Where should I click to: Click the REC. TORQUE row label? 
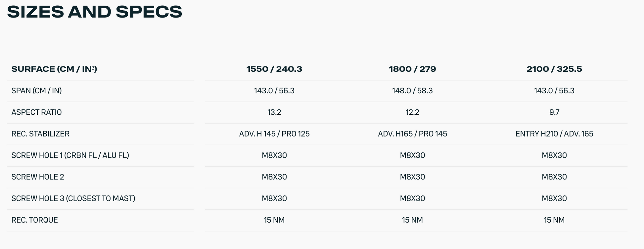pyautogui.click(x=34, y=220)
